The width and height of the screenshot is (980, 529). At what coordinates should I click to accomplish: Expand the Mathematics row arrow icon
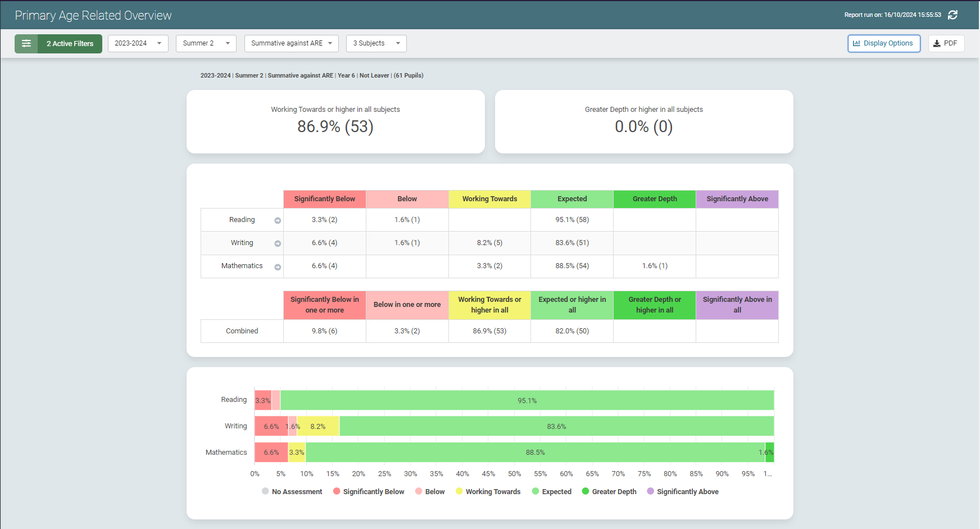click(x=278, y=267)
